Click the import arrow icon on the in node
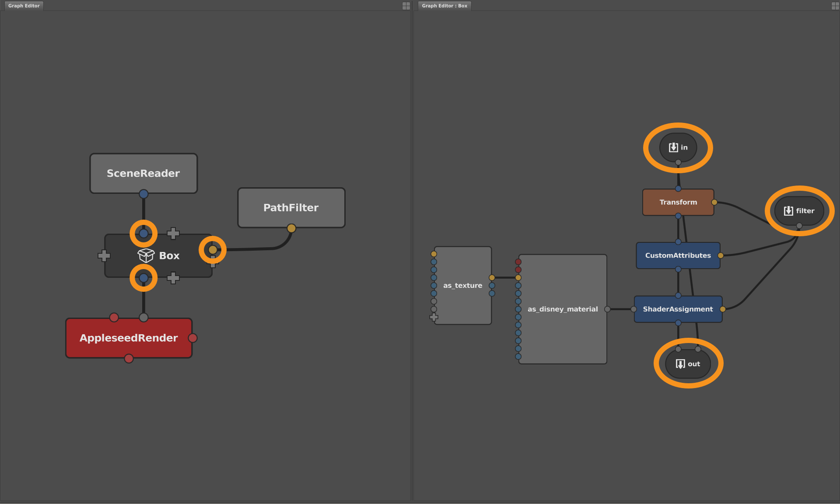The width and height of the screenshot is (840, 504). click(x=673, y=147)
